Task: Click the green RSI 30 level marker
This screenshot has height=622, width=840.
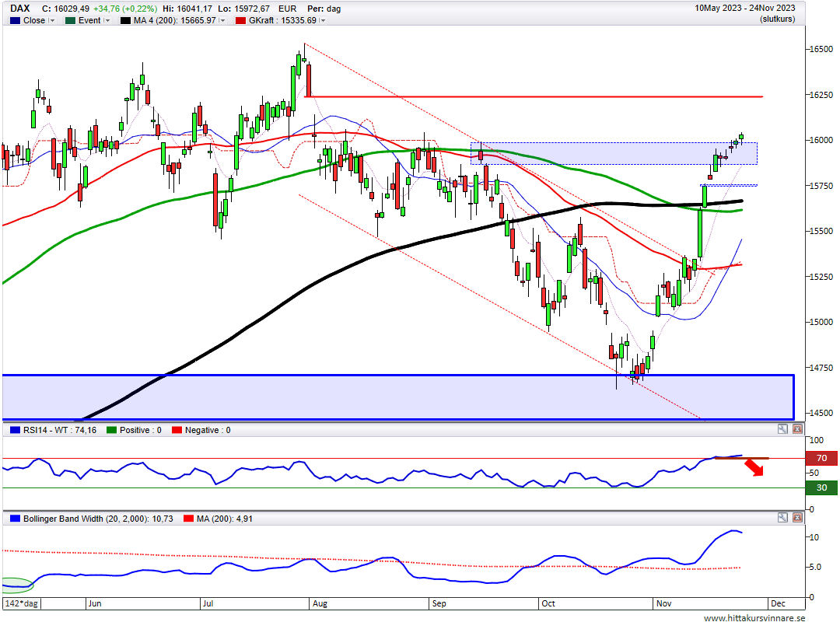Action: tap(821, 487)
